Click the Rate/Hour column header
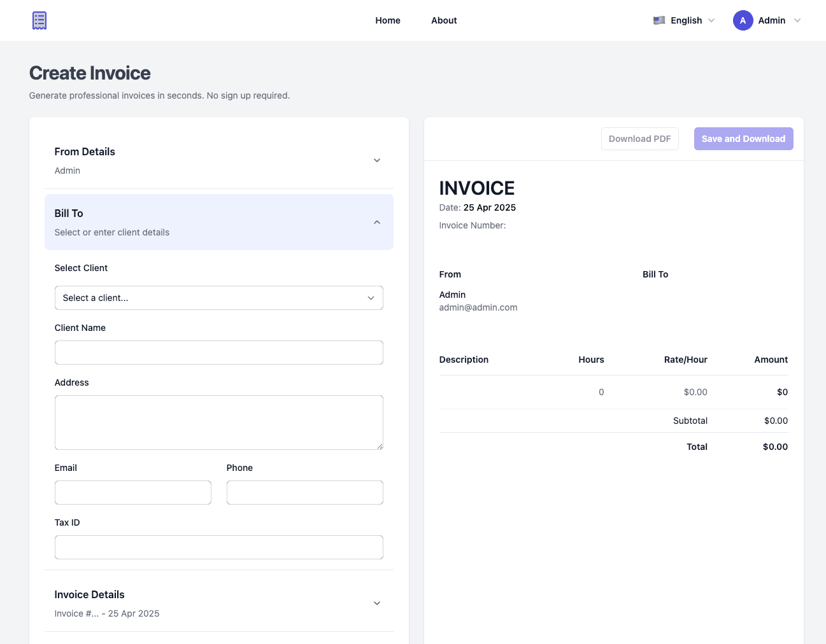The image size is (826, 644). tap(686, 360)
